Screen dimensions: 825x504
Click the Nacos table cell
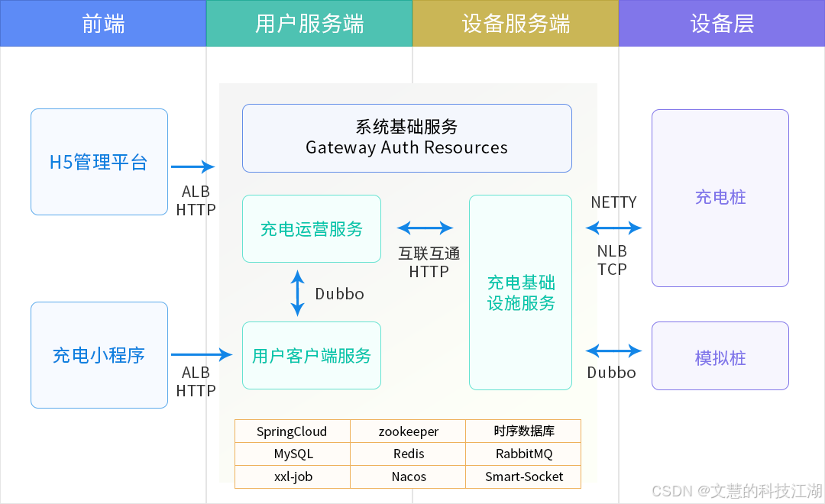click(x=408, y=477)
